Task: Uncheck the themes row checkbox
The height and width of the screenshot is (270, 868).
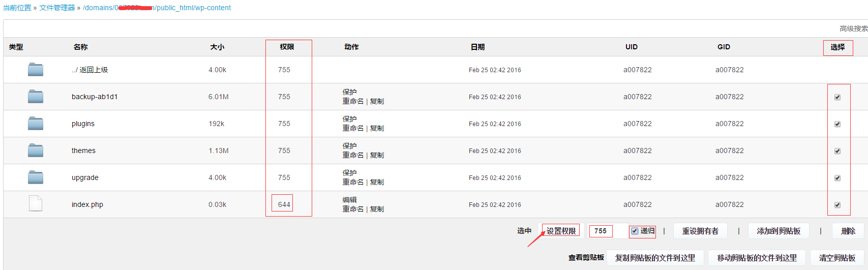Action: pyautogui.click(x=837, y=151)
